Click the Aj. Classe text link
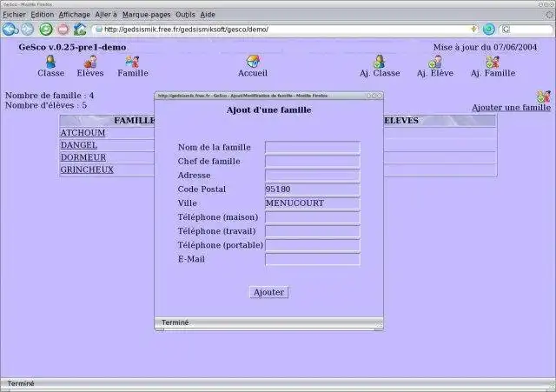 tap(380, 73)
